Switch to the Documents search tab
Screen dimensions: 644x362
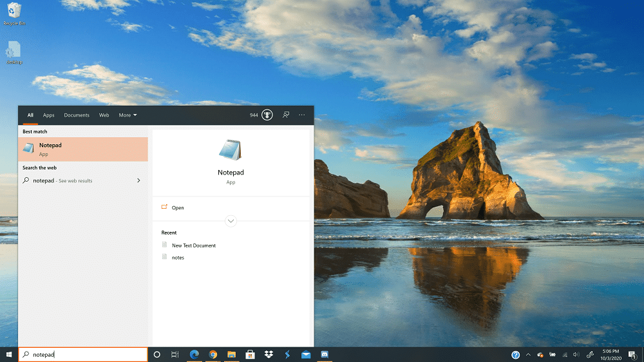pyautogui.click(x=77, y=115)
